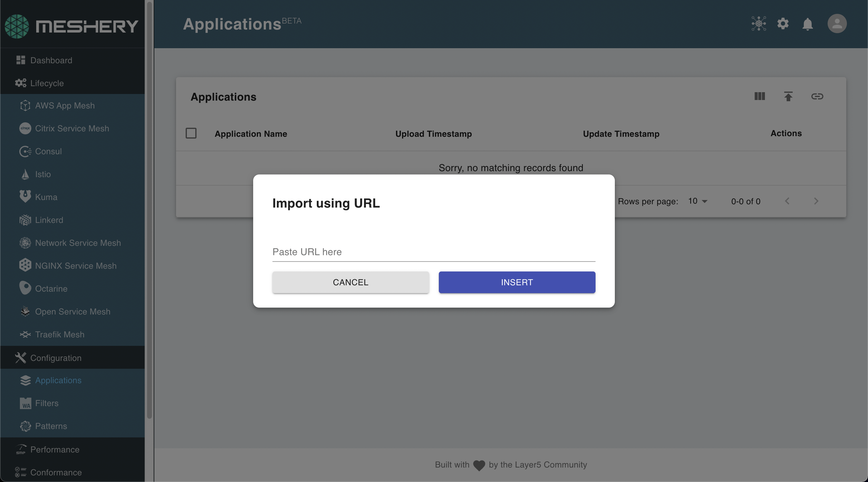
Task: Click the sidebar vertical scrollbar
Action: click(149, 209)
